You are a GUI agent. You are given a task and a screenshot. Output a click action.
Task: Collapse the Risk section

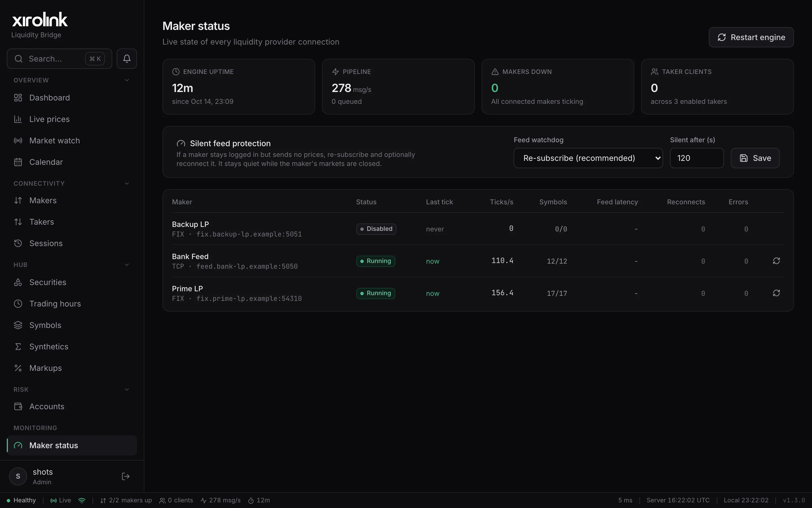pyautogui.click(x=127, y=389)
